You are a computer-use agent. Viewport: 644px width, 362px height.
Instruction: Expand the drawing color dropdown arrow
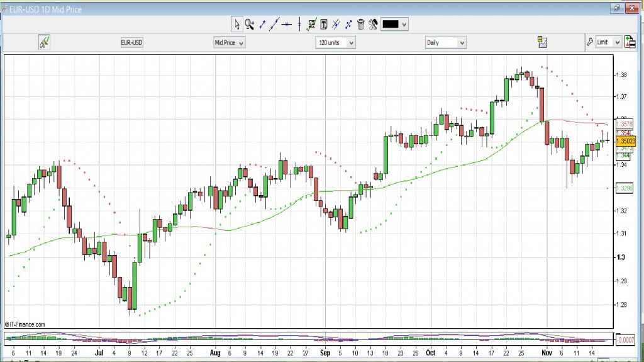pyautogui.click(x=404, y=25)
